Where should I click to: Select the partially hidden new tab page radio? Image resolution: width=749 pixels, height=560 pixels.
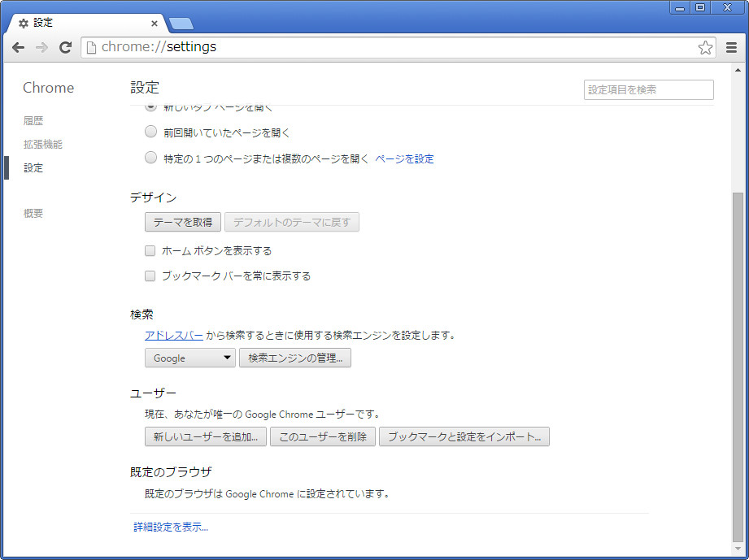[150, 107]
